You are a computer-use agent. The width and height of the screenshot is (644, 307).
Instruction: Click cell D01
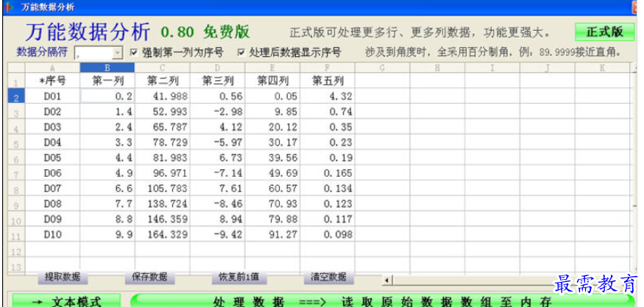52,96
